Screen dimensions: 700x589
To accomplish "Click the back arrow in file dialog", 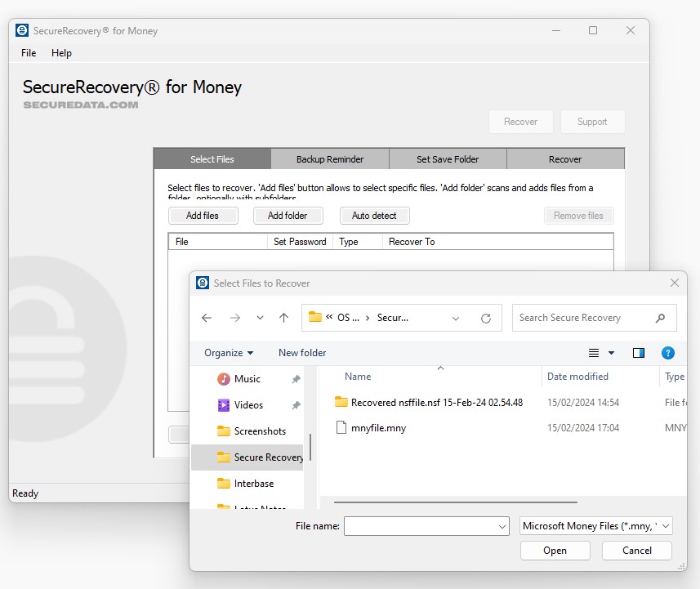I will (207, 318).
